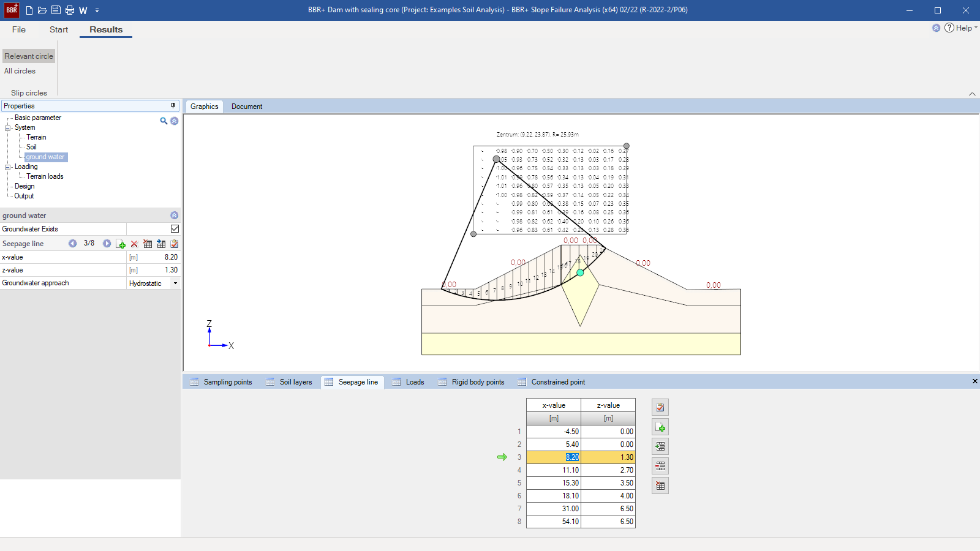
Task: Select the Relevant circle option
Action: pyautogui.click(x=29, y=56)
